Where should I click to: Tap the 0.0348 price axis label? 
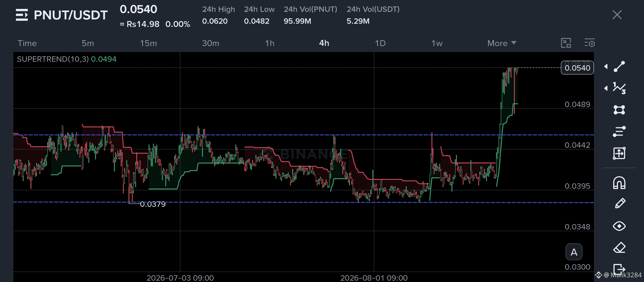pyautogui.click(x=577, y=227)
